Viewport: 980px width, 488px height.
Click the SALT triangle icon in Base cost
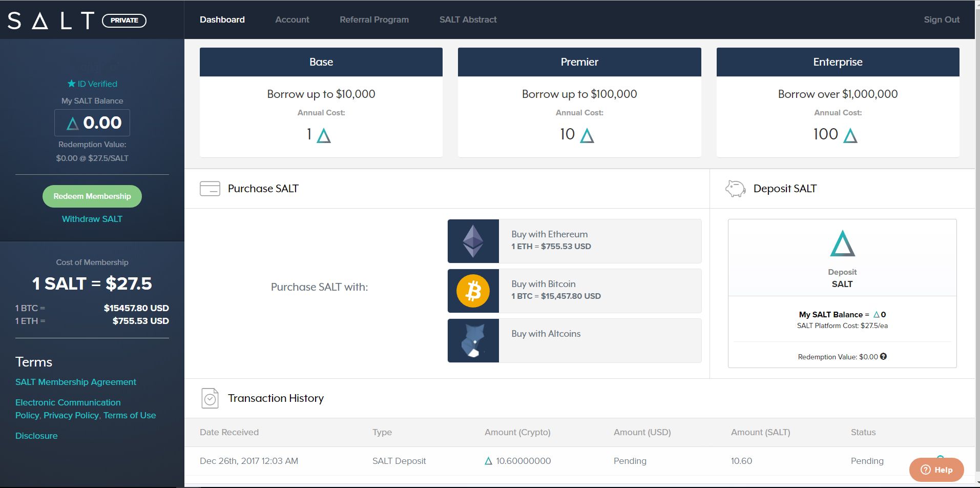pos(324,136)
